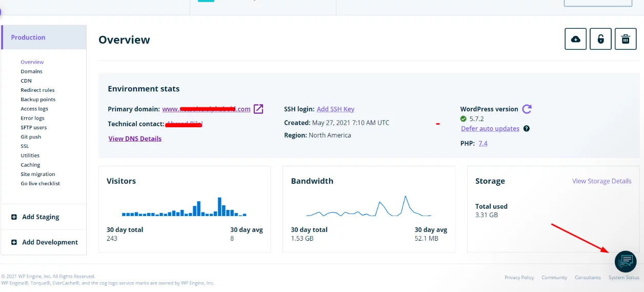Viewport: 644px width, 292px height.
Task: Open Consultants footer link
Action: click(588, 278)
